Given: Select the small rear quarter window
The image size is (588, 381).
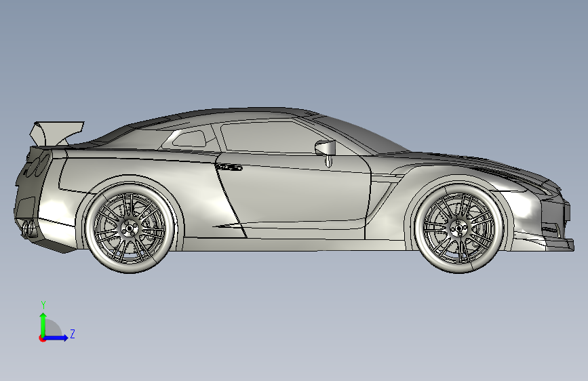Looking at the screenshot, I should point(190,139).
